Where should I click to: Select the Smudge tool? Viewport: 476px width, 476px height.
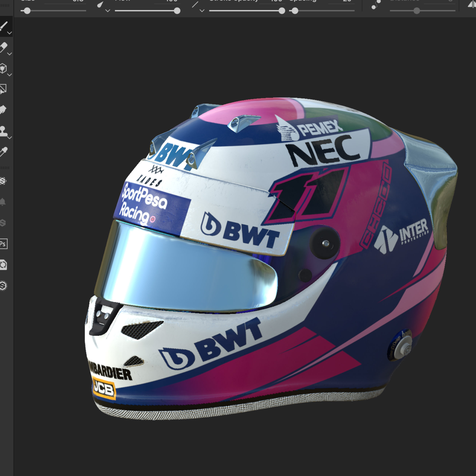click(3, 110)
